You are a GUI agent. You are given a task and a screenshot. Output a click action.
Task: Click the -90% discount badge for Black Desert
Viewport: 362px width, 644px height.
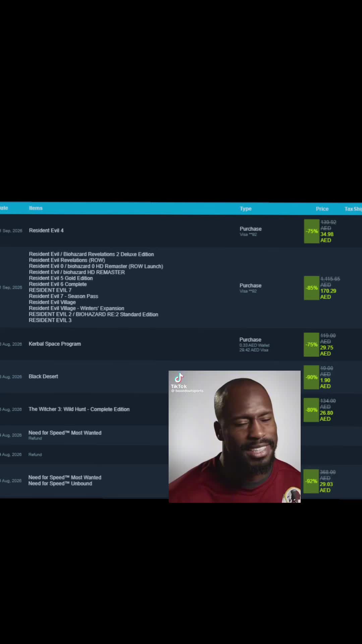point(311,377)
